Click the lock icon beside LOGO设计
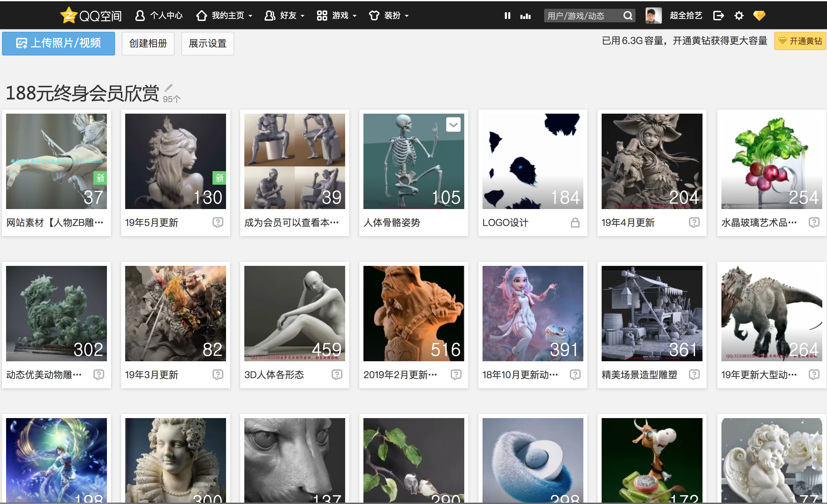 click(x=575, y=222)
